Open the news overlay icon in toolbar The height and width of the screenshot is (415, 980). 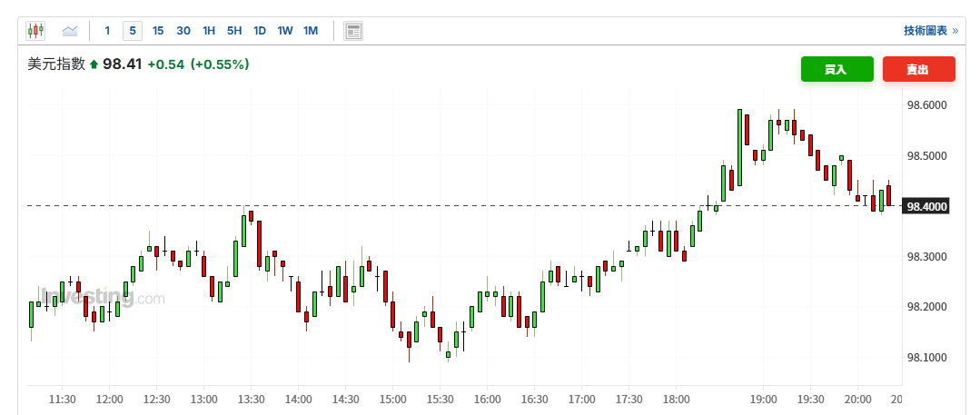click(x=353, y=31)
